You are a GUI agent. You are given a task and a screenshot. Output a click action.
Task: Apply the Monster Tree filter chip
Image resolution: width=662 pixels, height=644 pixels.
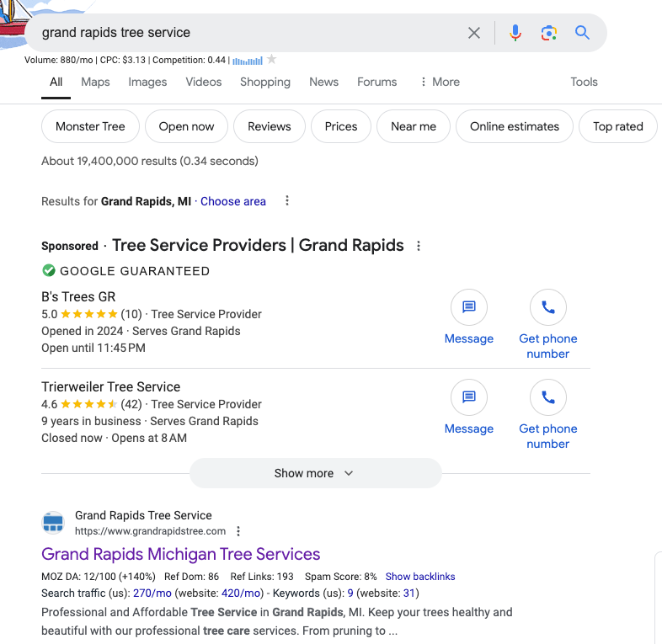point(90,126)
